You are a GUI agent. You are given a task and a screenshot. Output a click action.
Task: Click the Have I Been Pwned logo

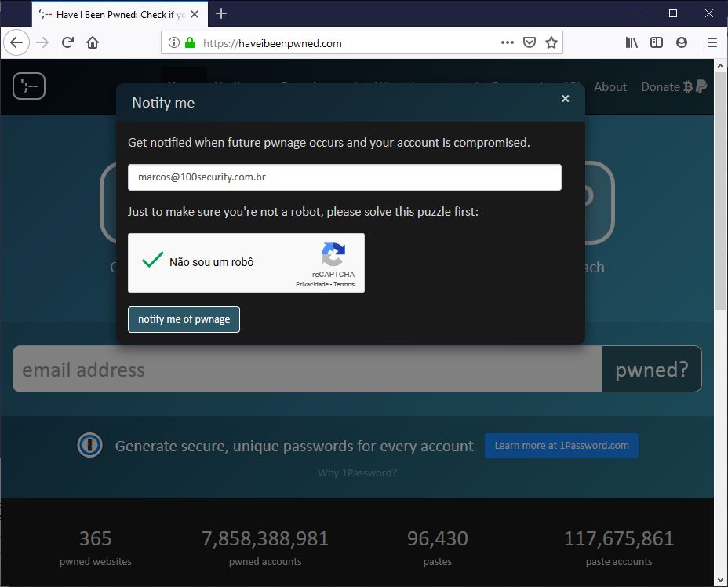[29, 86]
